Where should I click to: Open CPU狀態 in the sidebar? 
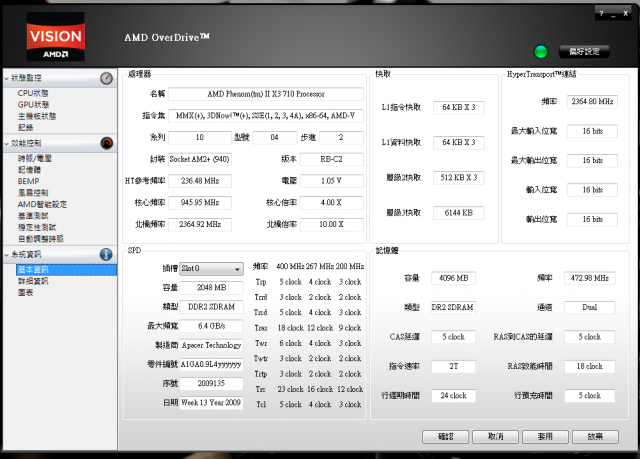pyautogui.click(x=33, y=93)
